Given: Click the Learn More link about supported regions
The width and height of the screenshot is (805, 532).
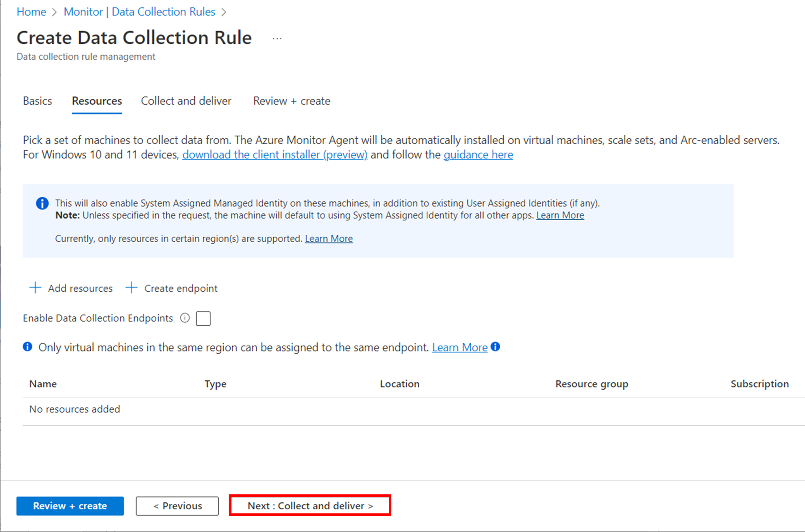Looking at the screenshot, I should [x=329, y=238].
